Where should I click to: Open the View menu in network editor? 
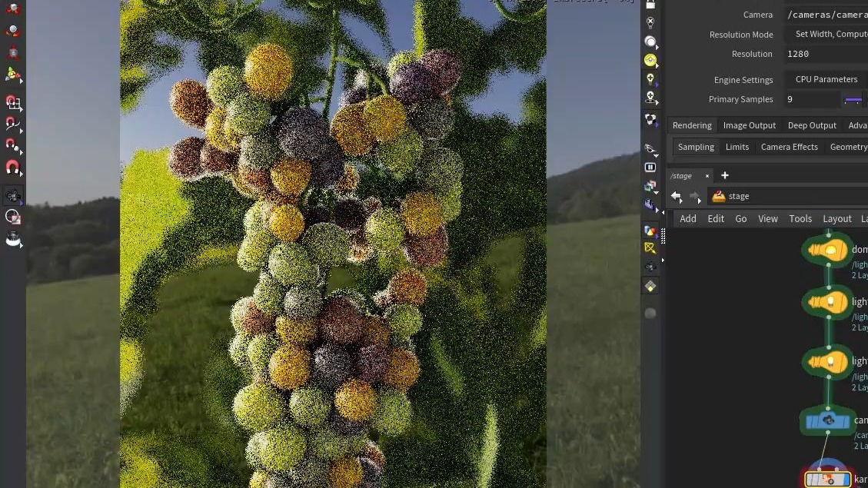[768, 218]
